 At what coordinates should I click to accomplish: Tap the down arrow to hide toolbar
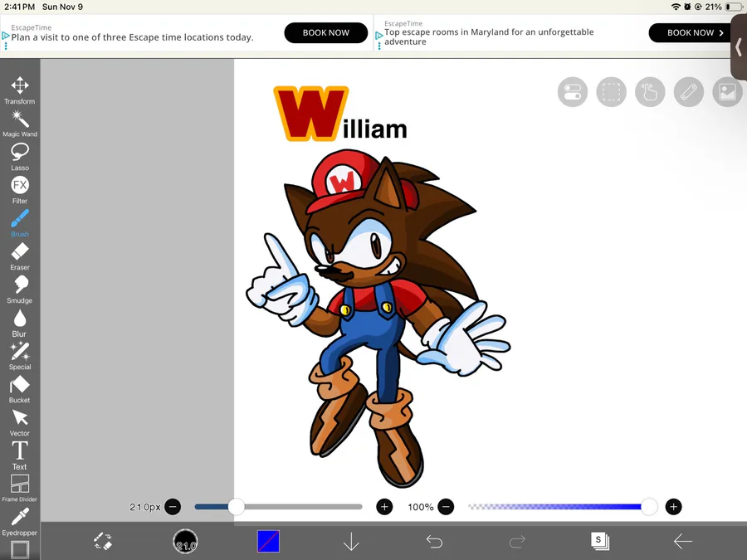(x=351, y=542)
